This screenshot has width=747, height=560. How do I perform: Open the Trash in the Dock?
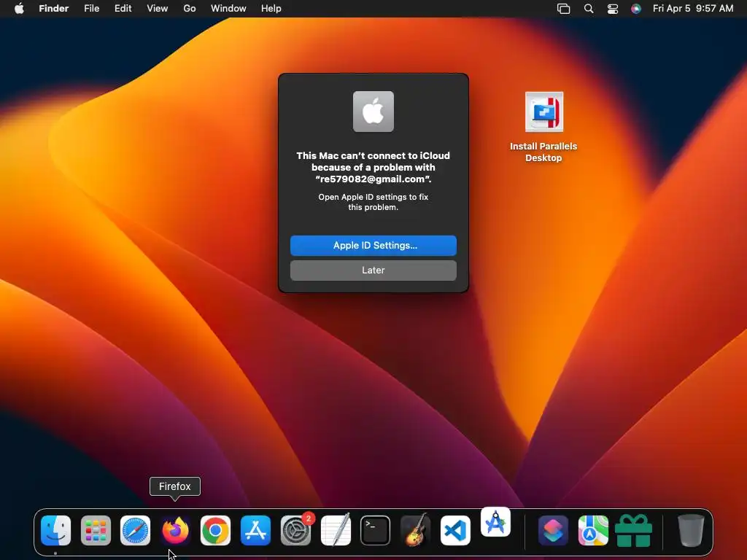692,530
